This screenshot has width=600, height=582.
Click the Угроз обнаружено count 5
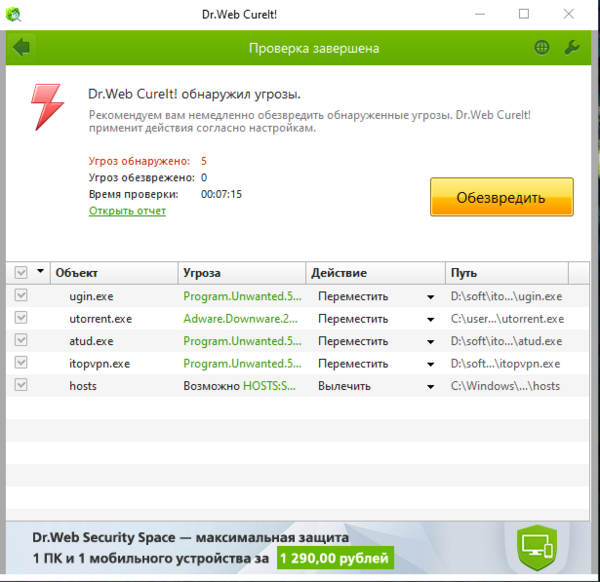pos(204,161)
